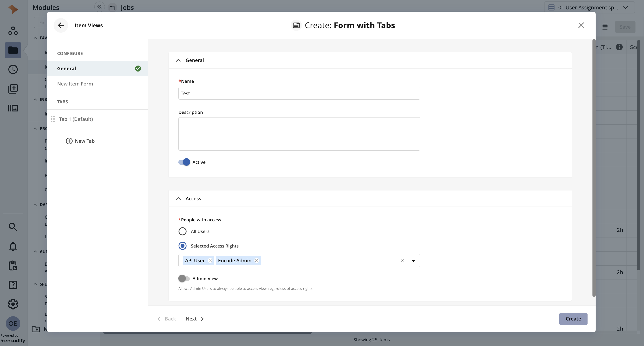644x346 pixels.
Task: Collapse the DAM section in Modules
Action: coord(35,205)
